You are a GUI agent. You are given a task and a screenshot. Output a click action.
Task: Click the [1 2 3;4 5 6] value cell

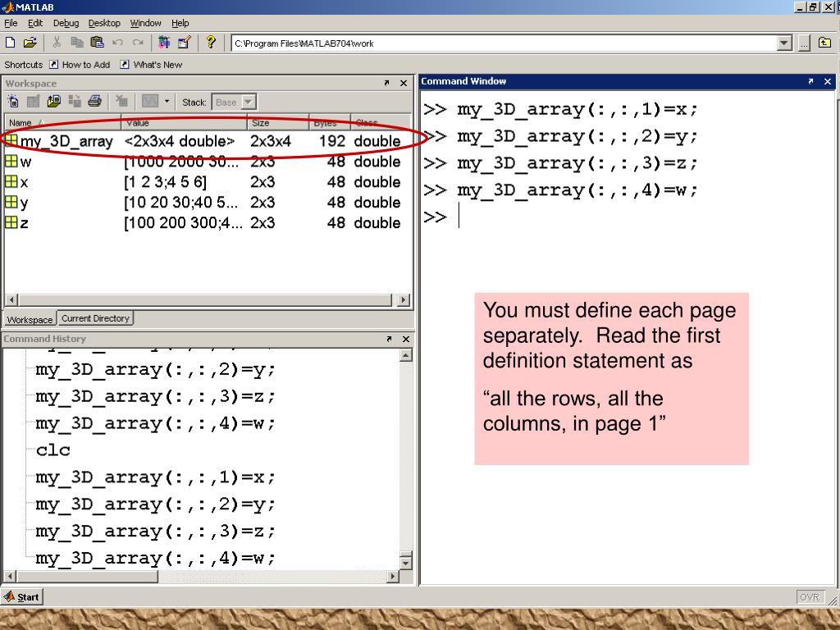click(x=165, y=181)
